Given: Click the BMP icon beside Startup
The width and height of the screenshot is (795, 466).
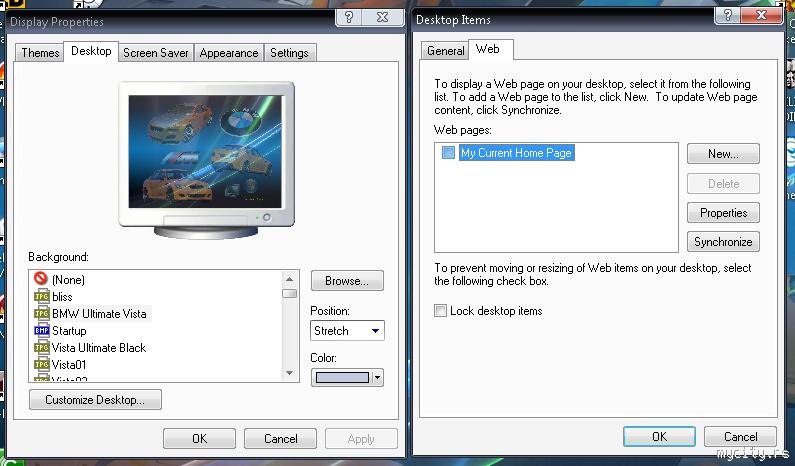Looking at the screenshot, I should [x=41, y=331].
